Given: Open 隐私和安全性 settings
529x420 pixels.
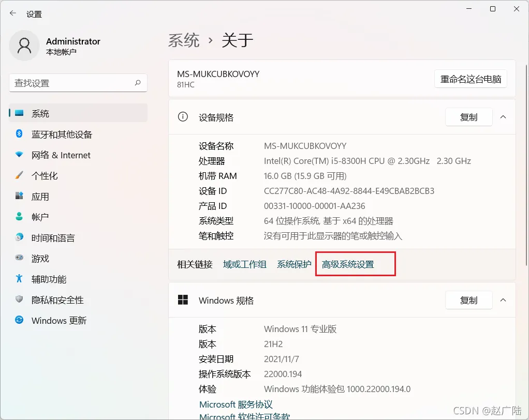Looking at the screenshot, I should click(78, 299).
